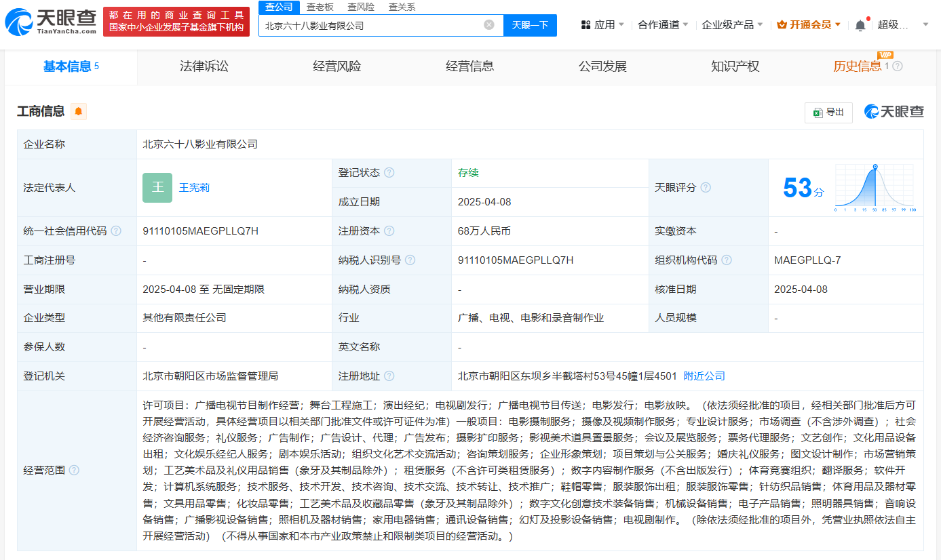This screenshot has width=941, height=560.
Task: Click the orange alert bell beside 工商信息
Action: [79, 112]
